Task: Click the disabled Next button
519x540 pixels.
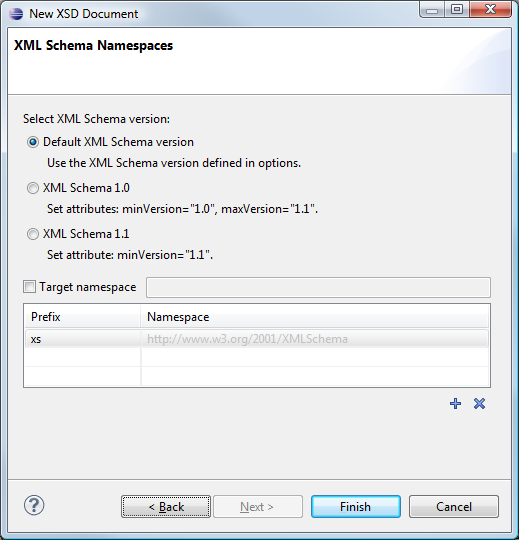Action: click(x=258, y=507)
